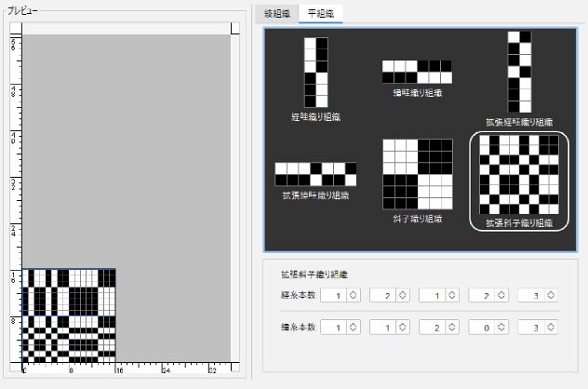Image resolution: width=588 pixels, height=389 pixels.
Task: Choose the 経畦織り組織 weave pattern
Action: pos(315,79)
